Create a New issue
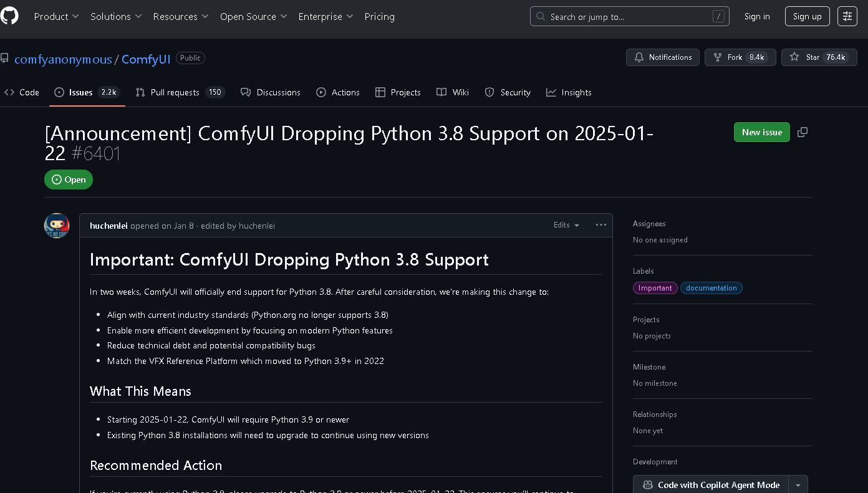The width and height of the screenshot is (868, 493). (762, 132)
